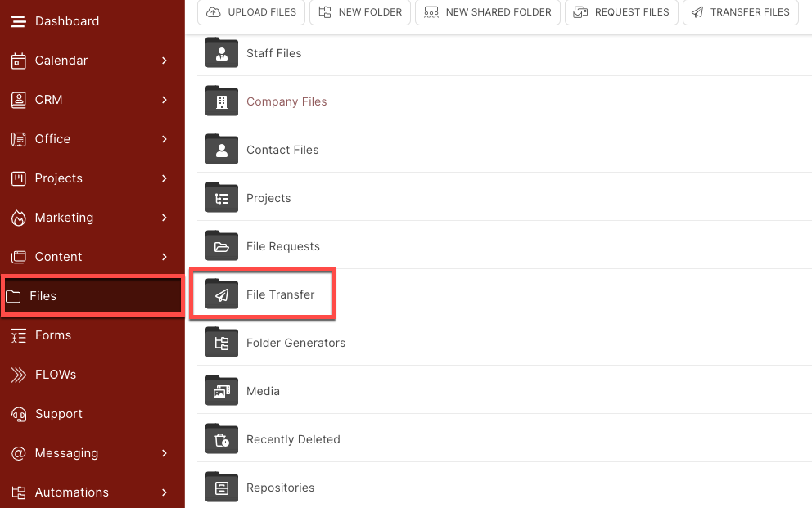The image size is (812, 508).
Task: Click the Repositories folder icon
Action: 222,487
